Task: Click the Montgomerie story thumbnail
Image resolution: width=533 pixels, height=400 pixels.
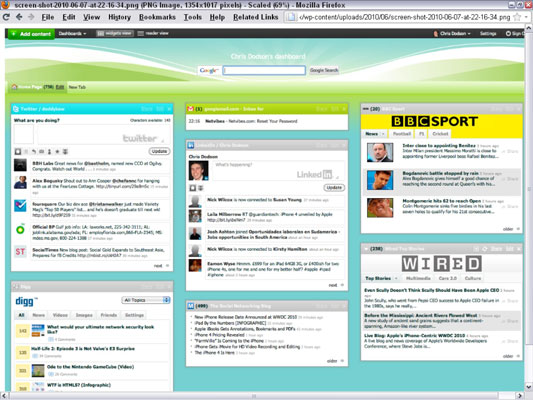Action: [x=380, y=207]
